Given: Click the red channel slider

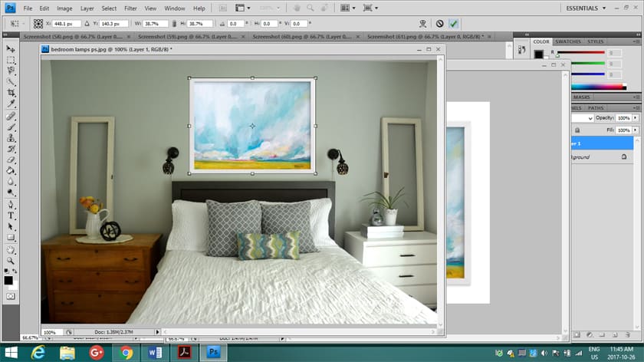Looking at the screenshot, I should click(581, 53).
